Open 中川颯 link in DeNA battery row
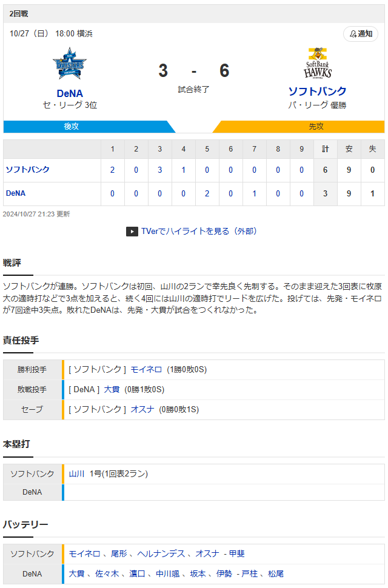Screen dimensions: 388x588 pyautogui.click(x=167, y=573)
